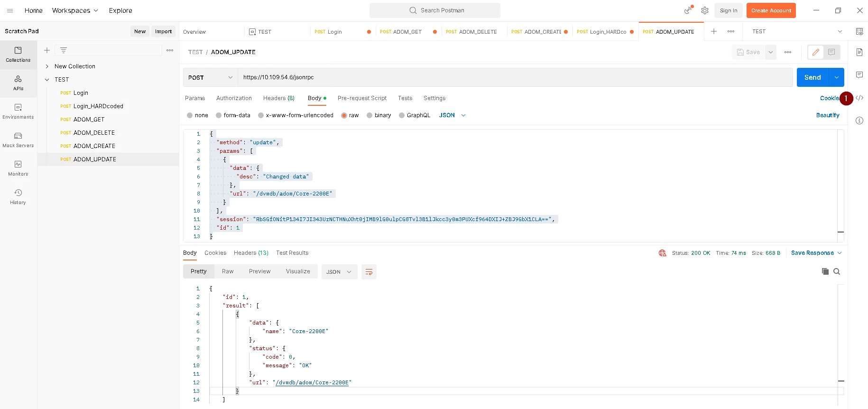Open Environments sidebar panel
The height and width of the screenshot is (409, 868).
point(18,112)
